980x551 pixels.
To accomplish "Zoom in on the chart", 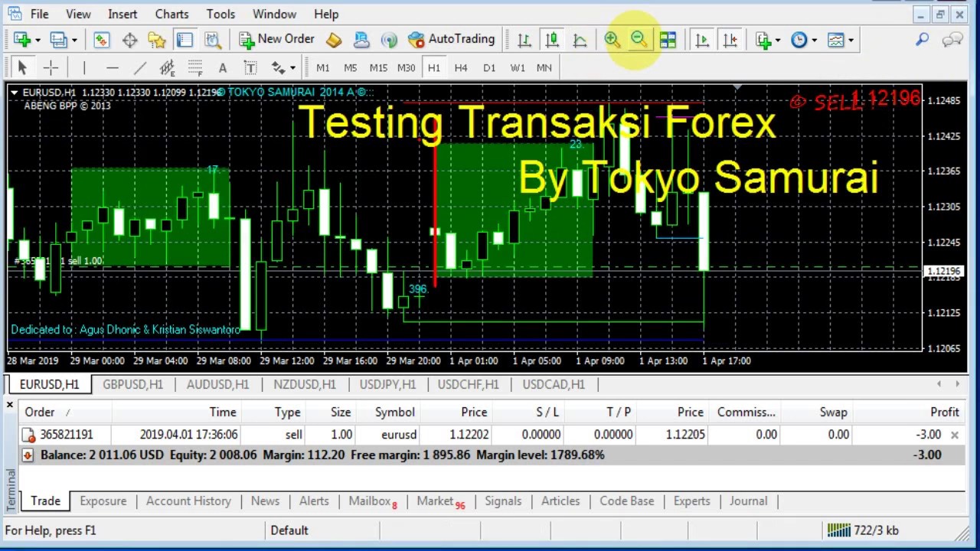I will point(612,40).
